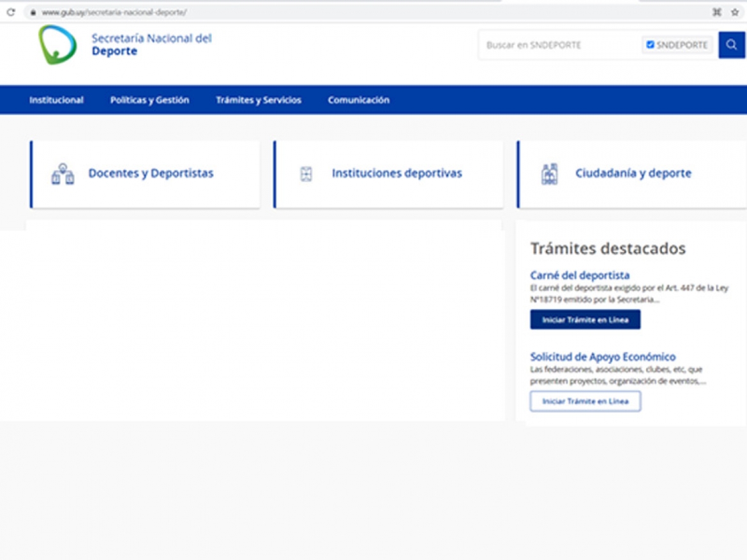
Task: Open the Trámites y Servicios menu
Action: point(259,100)
